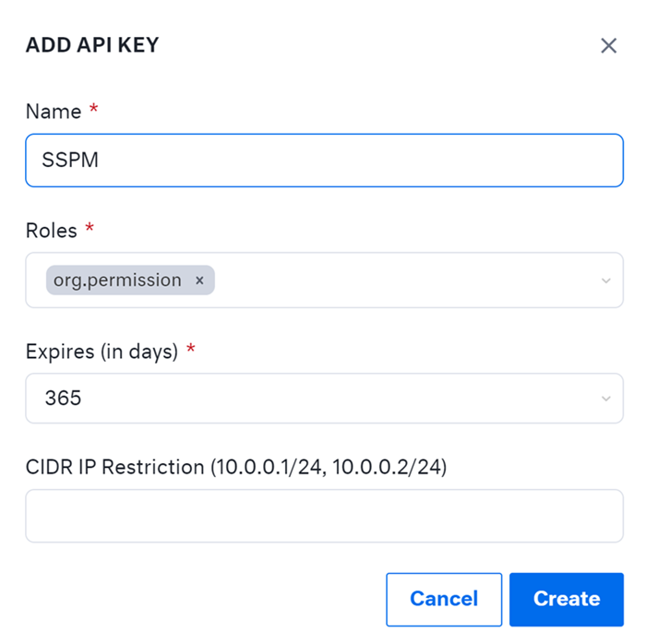646x644 pixels.
Task: Select the org.permission role tag text
Action: (117, 280)
